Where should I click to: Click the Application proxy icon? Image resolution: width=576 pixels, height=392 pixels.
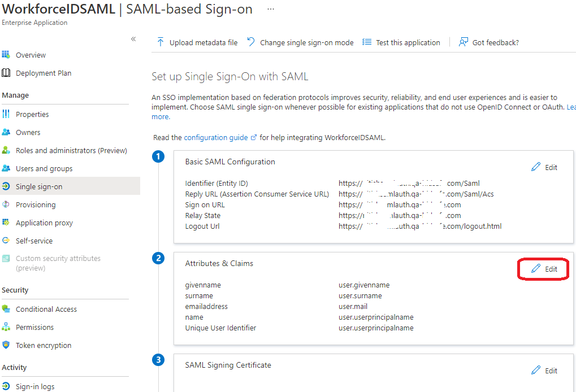(6, 222)
